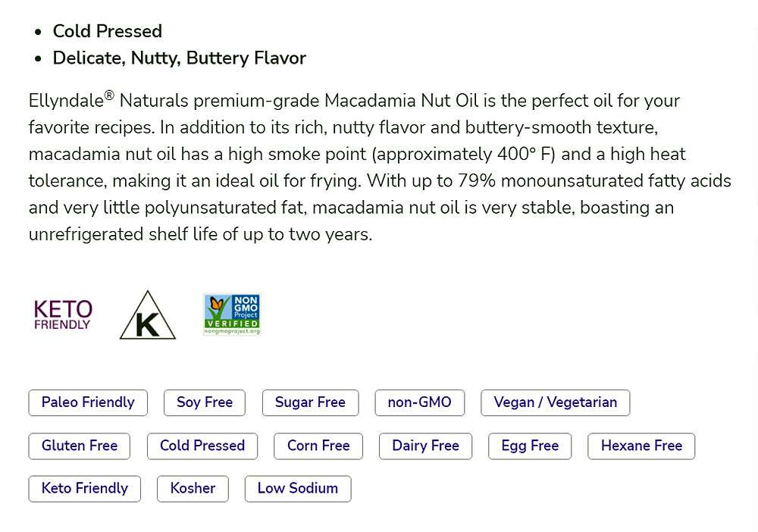Image resolution: width=758 pixels, height=532 pixels.
Task: Select the Paleo Friendly tag
Action: (88, 402)
